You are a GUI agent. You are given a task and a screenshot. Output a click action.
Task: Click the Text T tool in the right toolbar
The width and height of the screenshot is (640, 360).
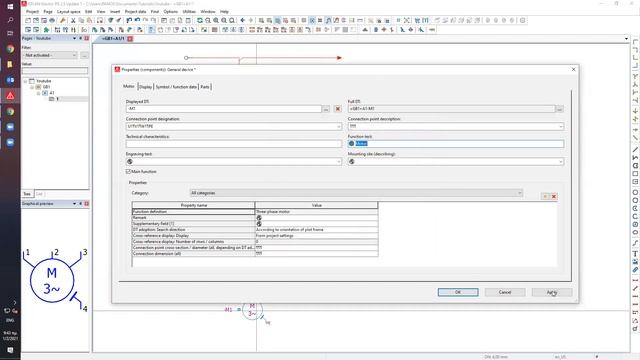pos(635,254)
